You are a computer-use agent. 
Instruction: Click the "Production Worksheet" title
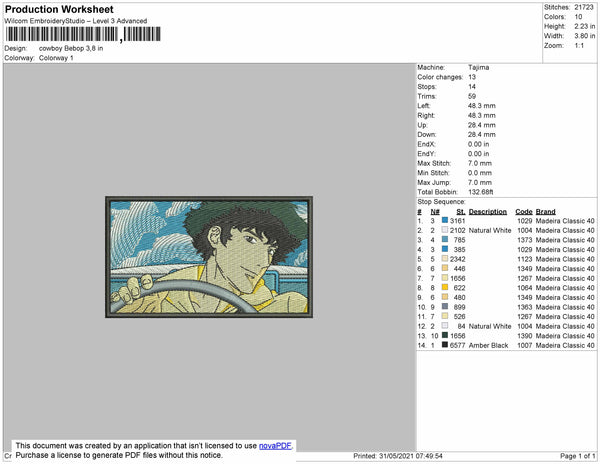(x=59, y=10)
